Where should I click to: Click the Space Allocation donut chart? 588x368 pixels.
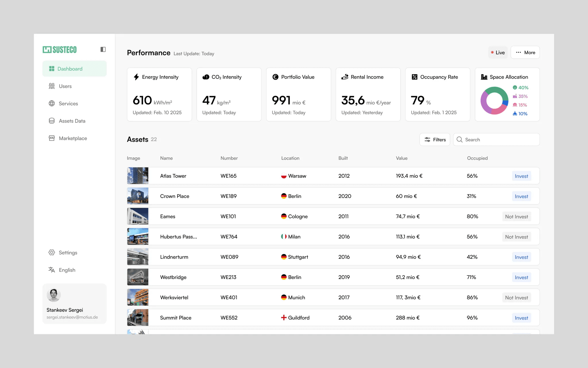(494, 101)
